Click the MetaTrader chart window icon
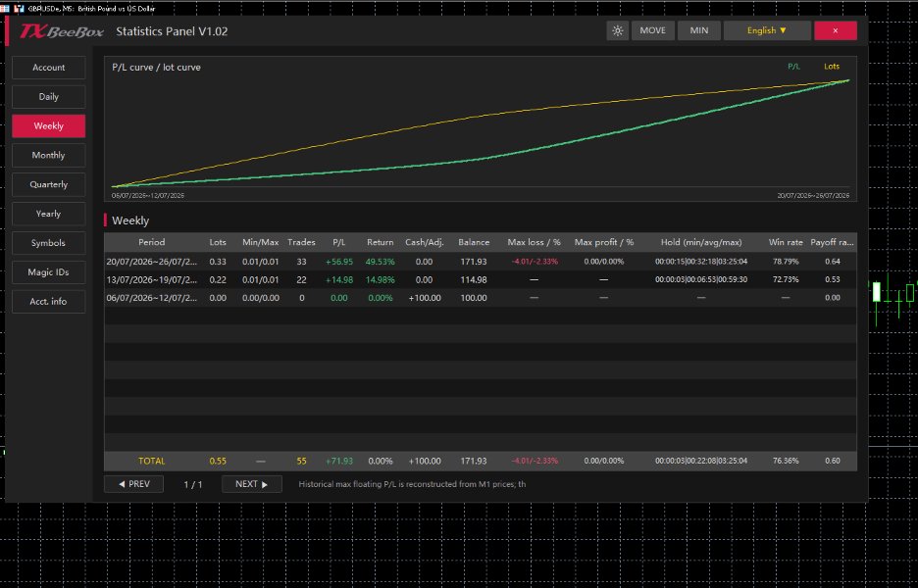Viewport: 918px width, 588px height. tap(19, 9)
